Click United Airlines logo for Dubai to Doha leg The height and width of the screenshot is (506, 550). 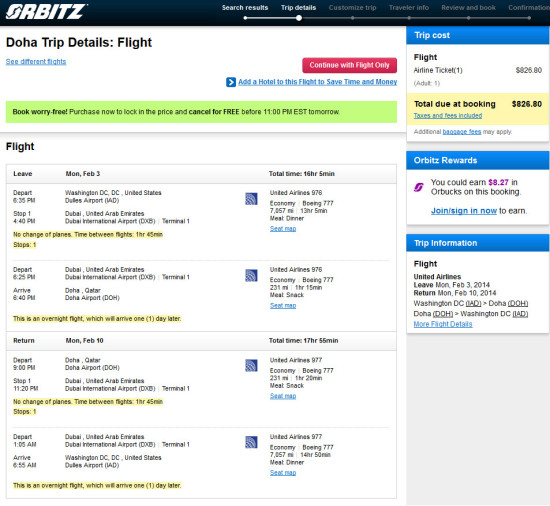tap(251, 276)
